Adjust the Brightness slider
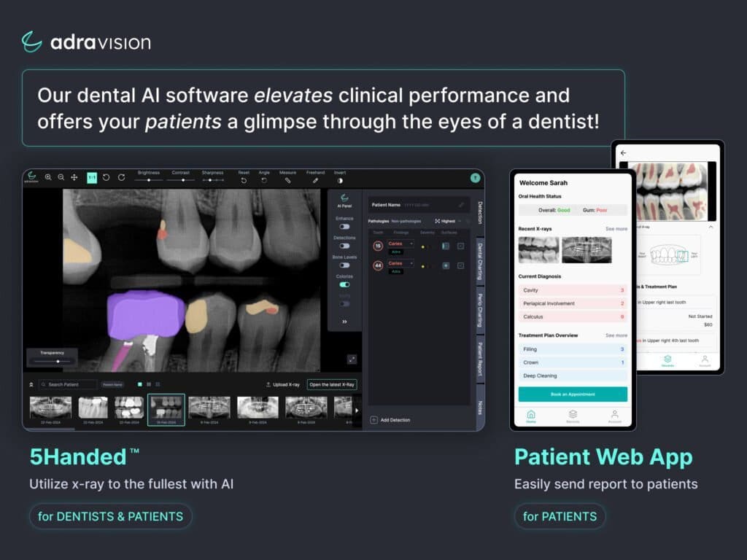 tap(149, 181)
